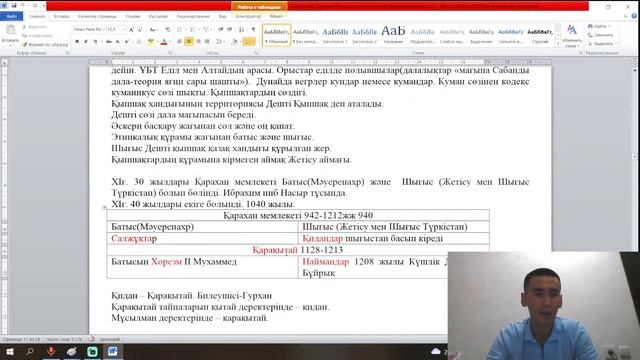Image resolution: width=640 pixels, height=360 pixels.
Task: Toggle Bold formatting
Action: (77, 42)
